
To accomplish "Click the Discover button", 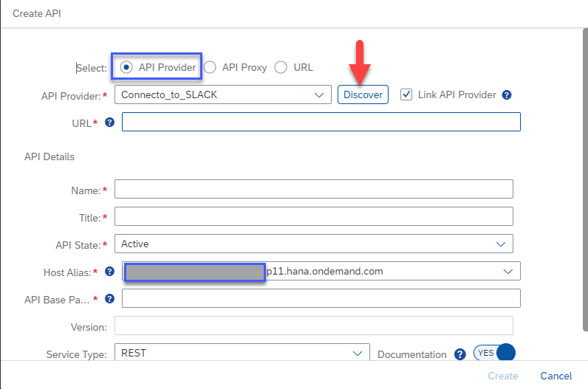I will (x=363, y=95).
